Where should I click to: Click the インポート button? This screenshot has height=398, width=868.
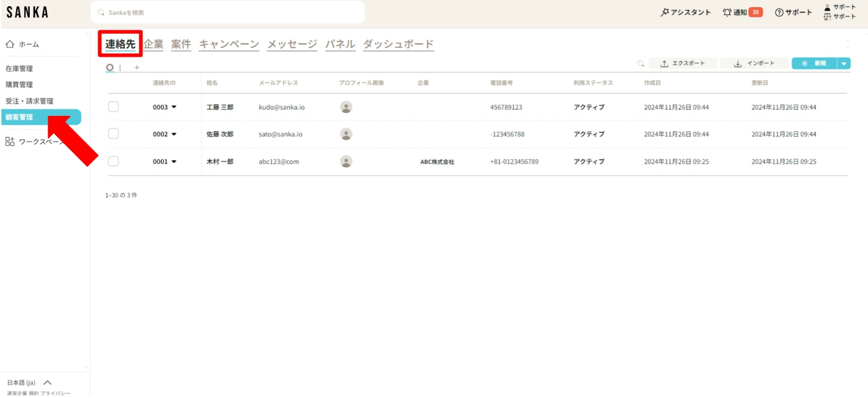coord(754,64)
